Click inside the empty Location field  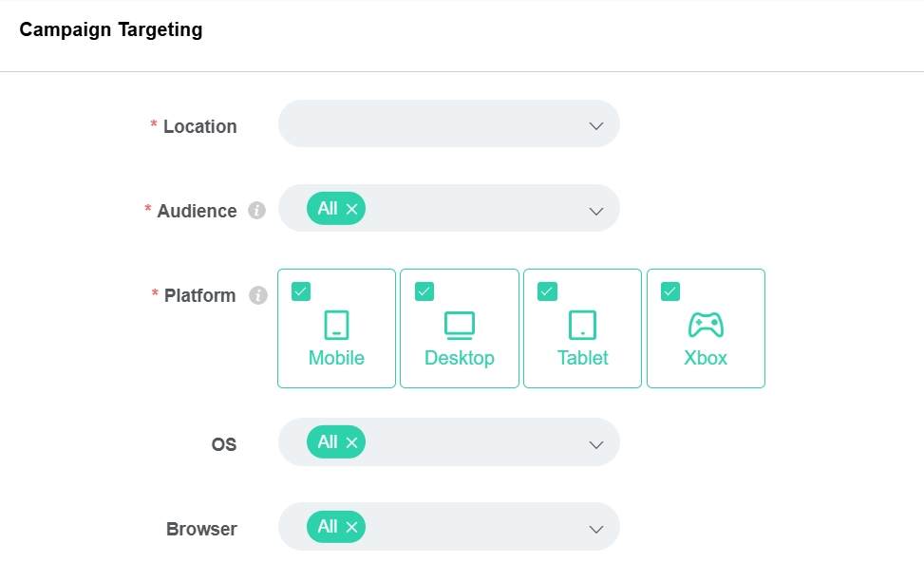[427, 123]
